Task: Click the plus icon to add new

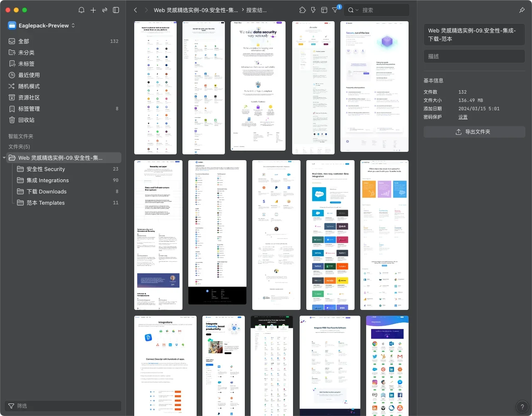Action: [93, 10]
